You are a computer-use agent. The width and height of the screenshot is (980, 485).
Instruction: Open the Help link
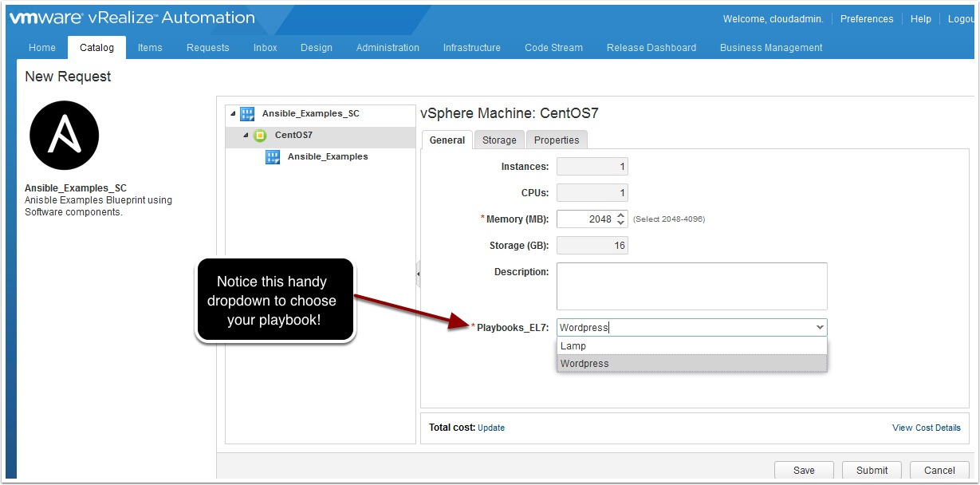[921, 18]
